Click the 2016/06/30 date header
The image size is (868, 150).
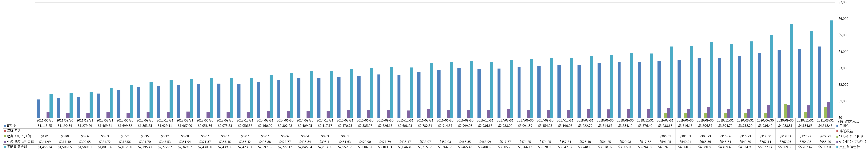coord(445,120)
